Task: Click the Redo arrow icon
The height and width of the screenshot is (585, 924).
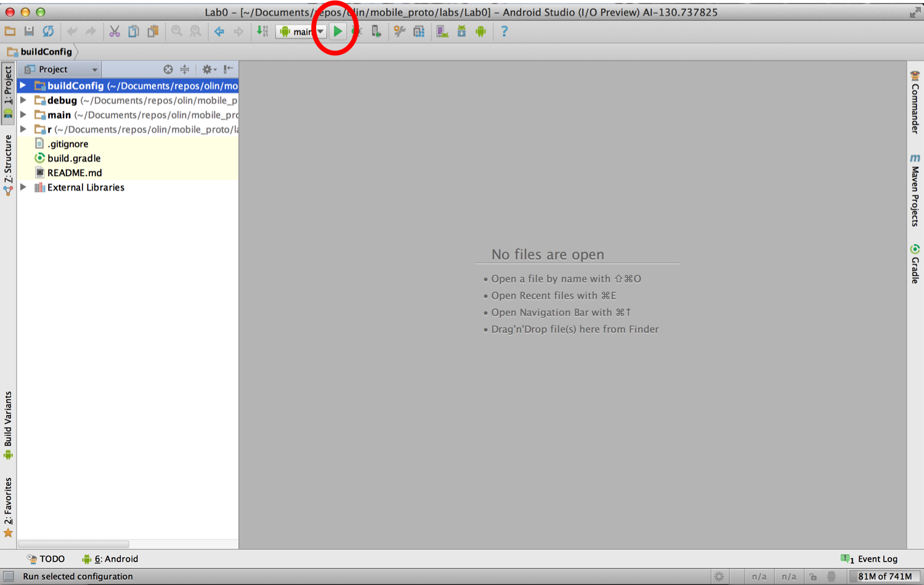Action: 91,31
